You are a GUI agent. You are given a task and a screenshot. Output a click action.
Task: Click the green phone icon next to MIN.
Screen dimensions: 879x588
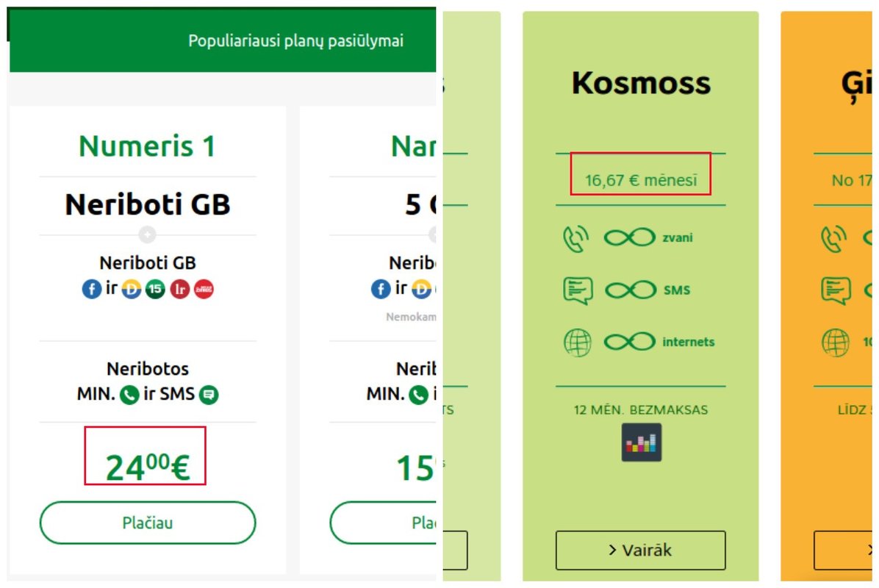pyautogui.click(x=129, y=395)
